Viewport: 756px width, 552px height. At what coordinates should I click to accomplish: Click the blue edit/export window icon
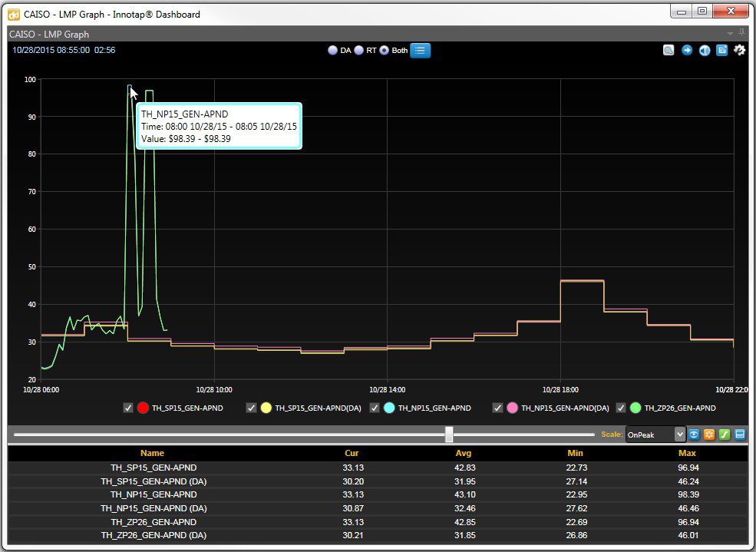click(721, 50)
